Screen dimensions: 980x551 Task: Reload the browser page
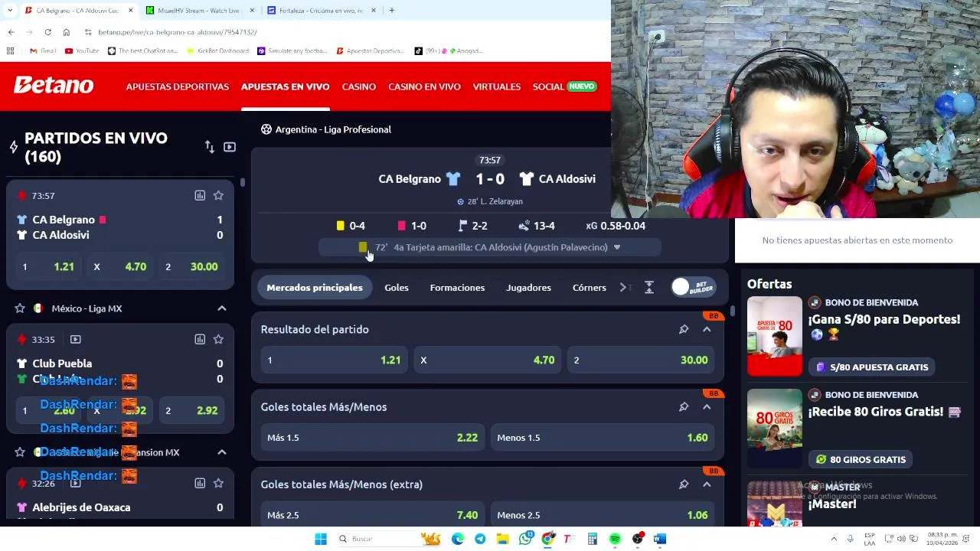[x=47, y=32]
